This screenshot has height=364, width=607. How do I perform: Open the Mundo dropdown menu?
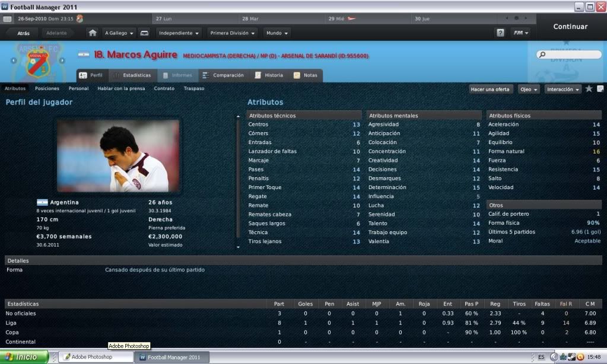click(277, 33)
